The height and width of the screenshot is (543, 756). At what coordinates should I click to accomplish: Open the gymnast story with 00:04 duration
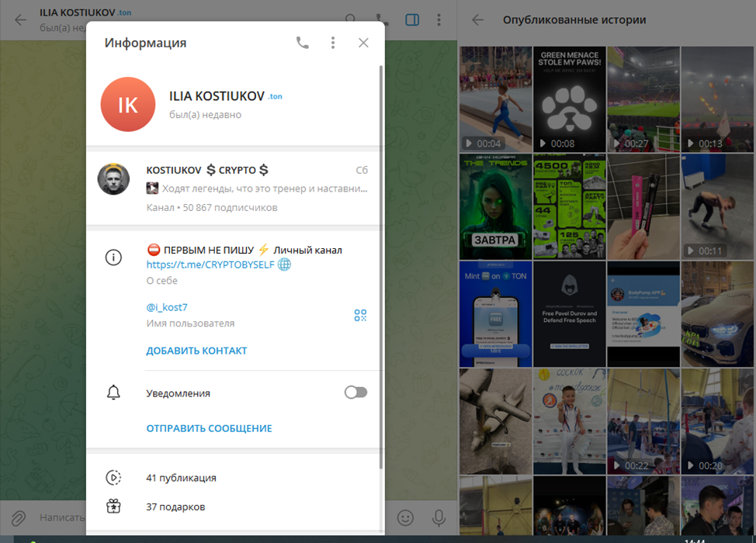(x=496, y=99)
